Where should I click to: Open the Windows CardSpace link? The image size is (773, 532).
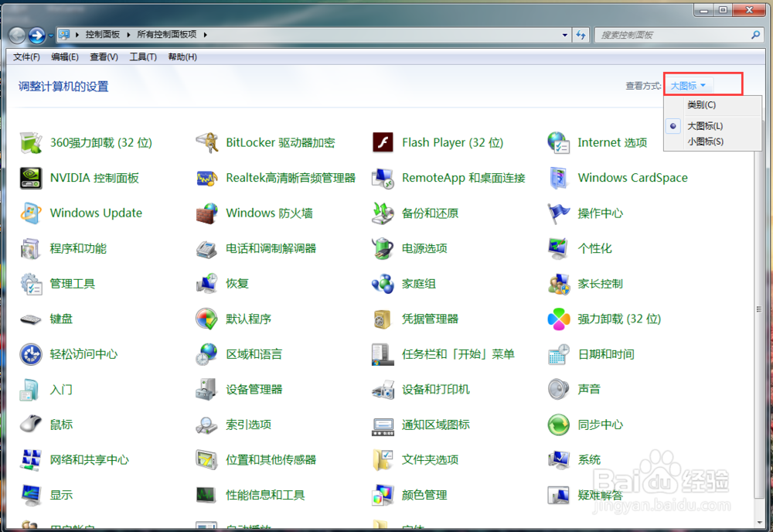coord(632,178)
